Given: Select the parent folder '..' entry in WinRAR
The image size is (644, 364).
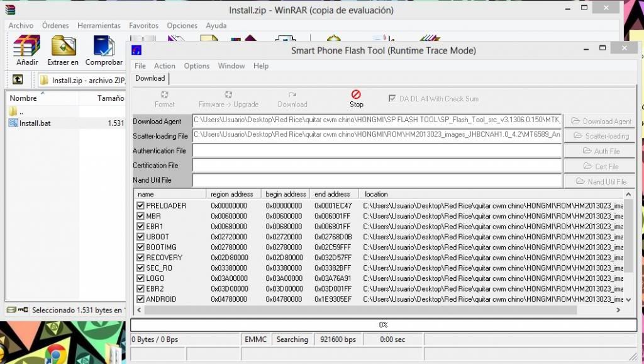Looking at the screenshot, I should pyautogui.click(x=16, y=111).
